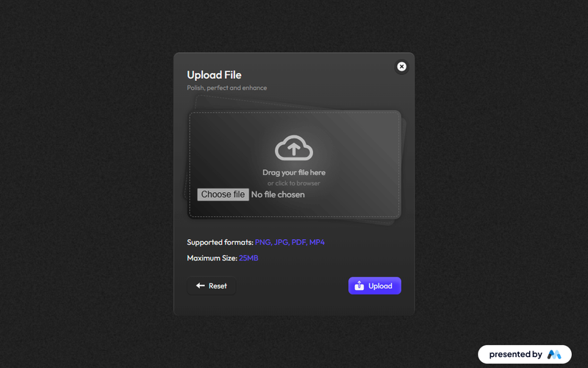Click the 'Supported formats:' label

point(220,242)
